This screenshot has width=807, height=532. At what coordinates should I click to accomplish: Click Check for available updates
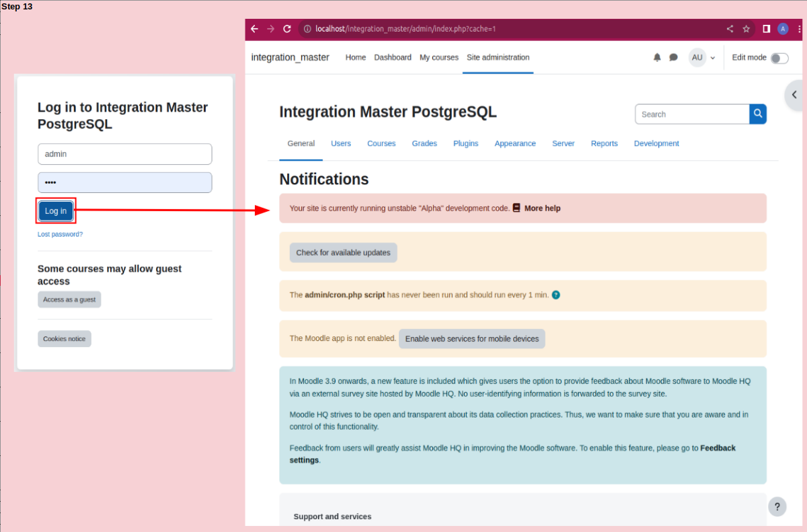point(343,253)
